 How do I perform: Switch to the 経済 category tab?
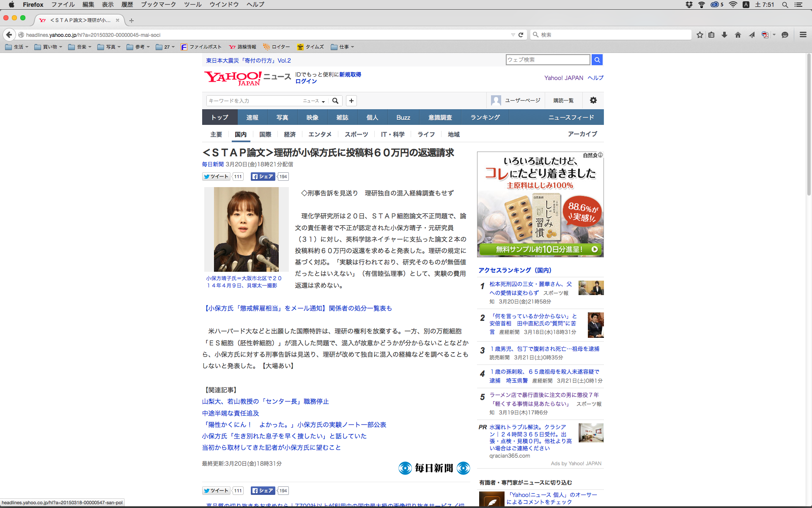290,134
